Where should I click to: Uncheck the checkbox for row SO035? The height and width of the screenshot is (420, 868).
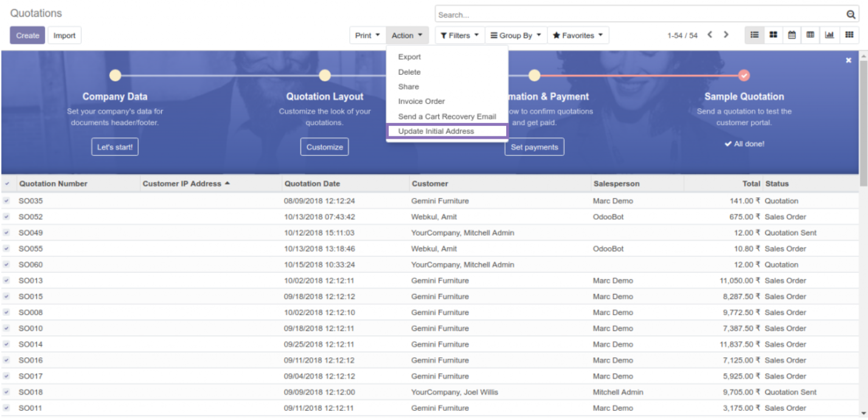pos(7,201)
